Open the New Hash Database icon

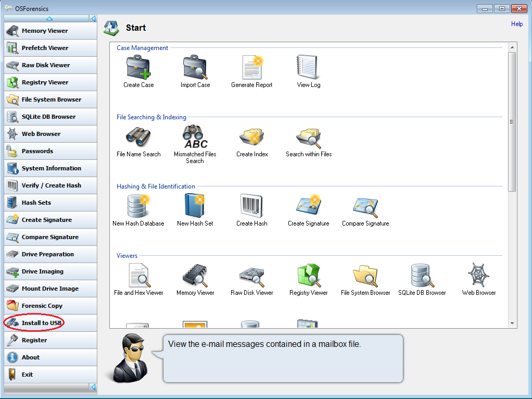[138, 206]
